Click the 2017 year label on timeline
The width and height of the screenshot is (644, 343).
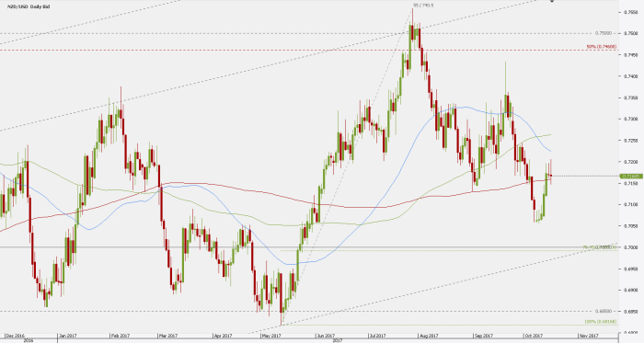(338, 340)
